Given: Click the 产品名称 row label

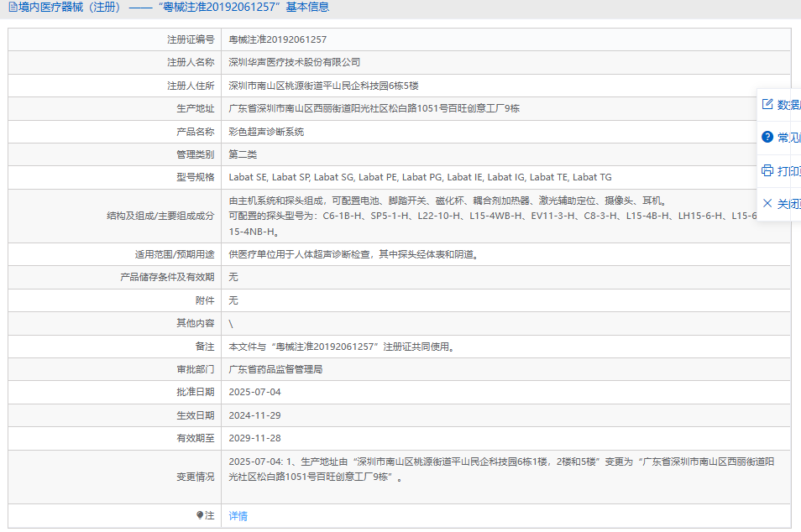Looking at the screenshot, I should (x=196, y=132).
